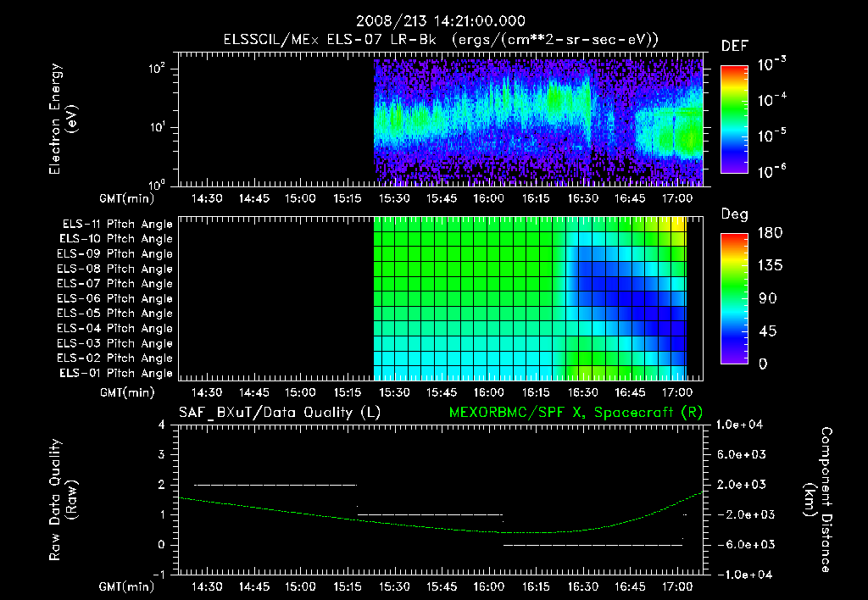868x600 pixels.
Task: Click GMT(min) label under the data quality panel
Action: click(127, 586)
